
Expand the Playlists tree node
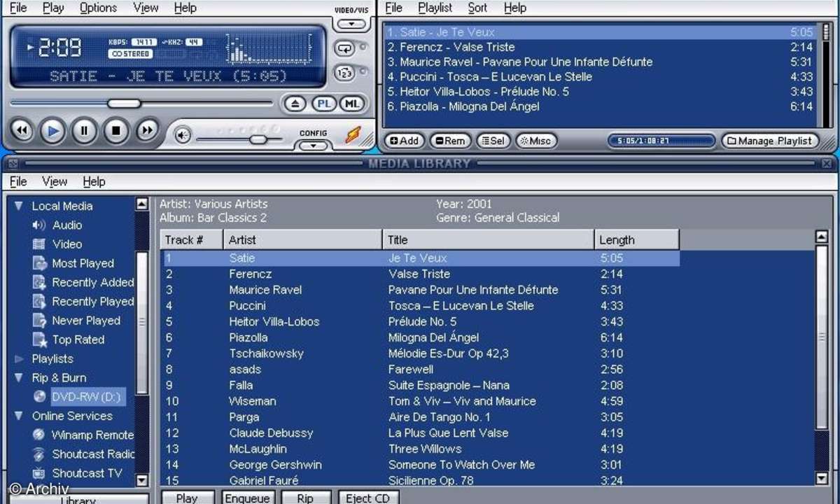tap(19, 359)
